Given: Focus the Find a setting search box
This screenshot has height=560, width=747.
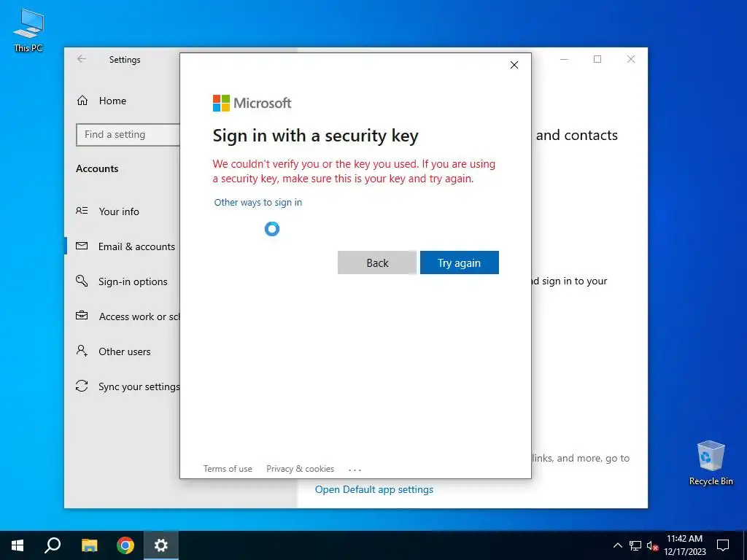Looking at the screenshot, I should [128, 135].
